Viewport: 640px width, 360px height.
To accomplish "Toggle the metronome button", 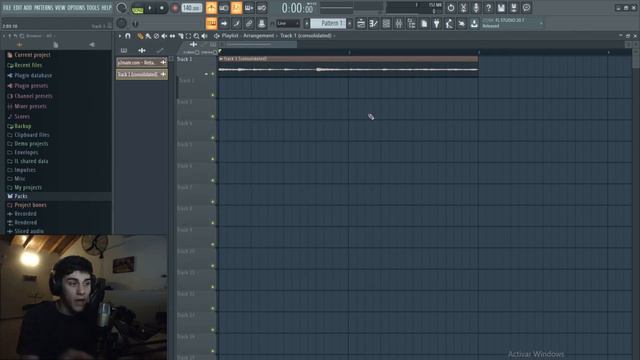I will (x=211, y=8).
